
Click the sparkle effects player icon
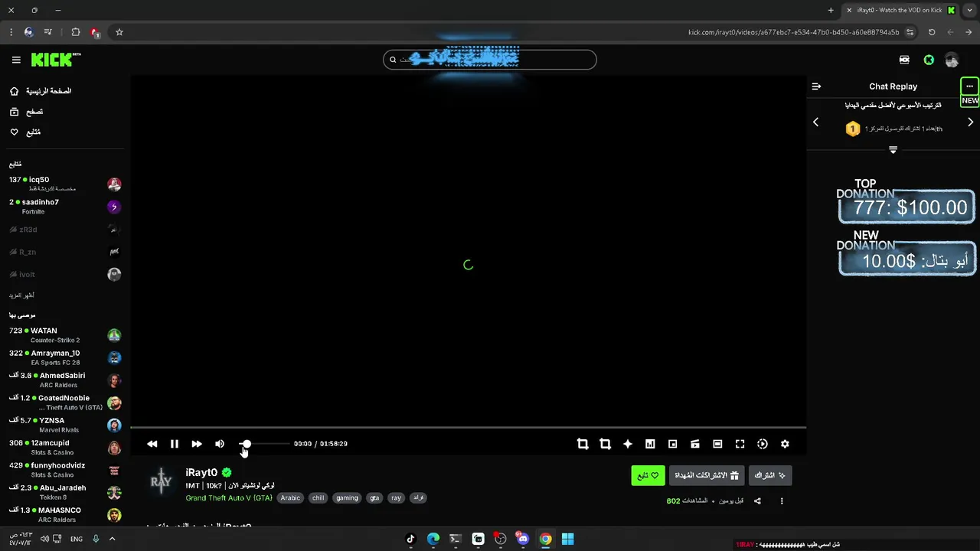pos(628,444)
